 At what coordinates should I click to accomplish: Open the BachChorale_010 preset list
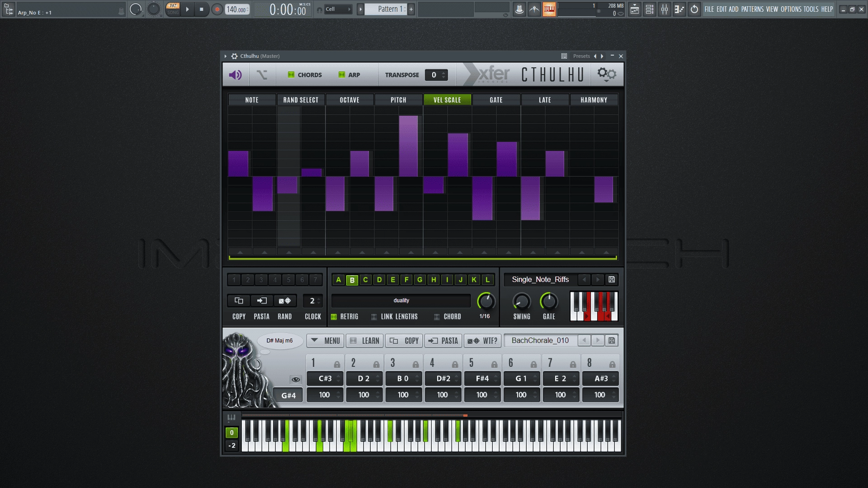pos(540,341)
